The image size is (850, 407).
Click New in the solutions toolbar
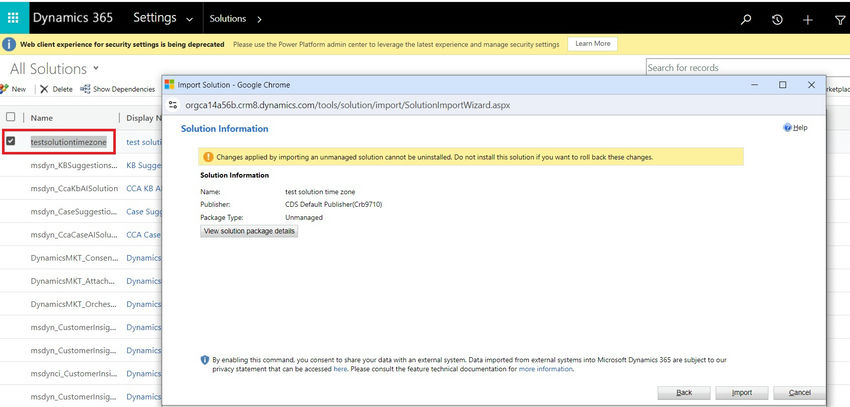click(x=13, y=89)
